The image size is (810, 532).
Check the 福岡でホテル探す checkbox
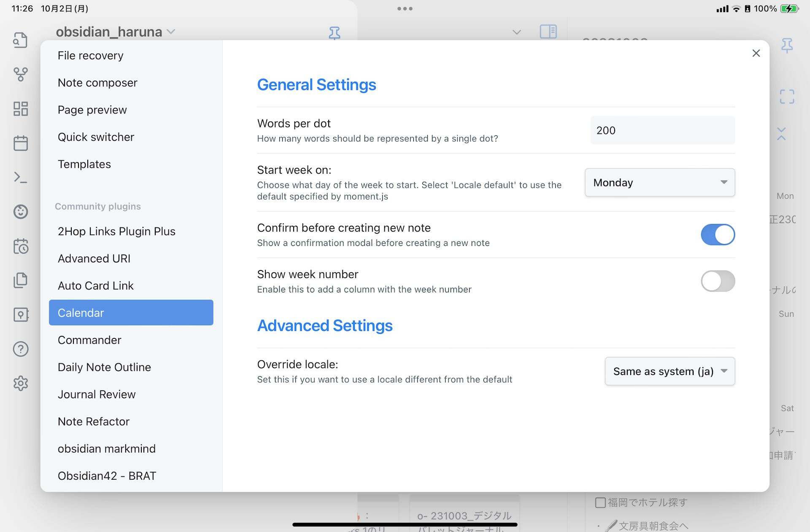coord(600,502)
